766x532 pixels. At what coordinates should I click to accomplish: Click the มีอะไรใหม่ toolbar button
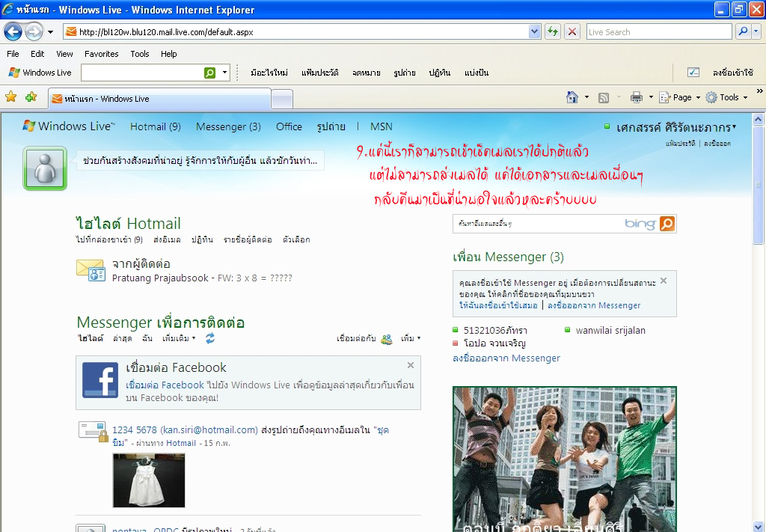pos(269,73)
